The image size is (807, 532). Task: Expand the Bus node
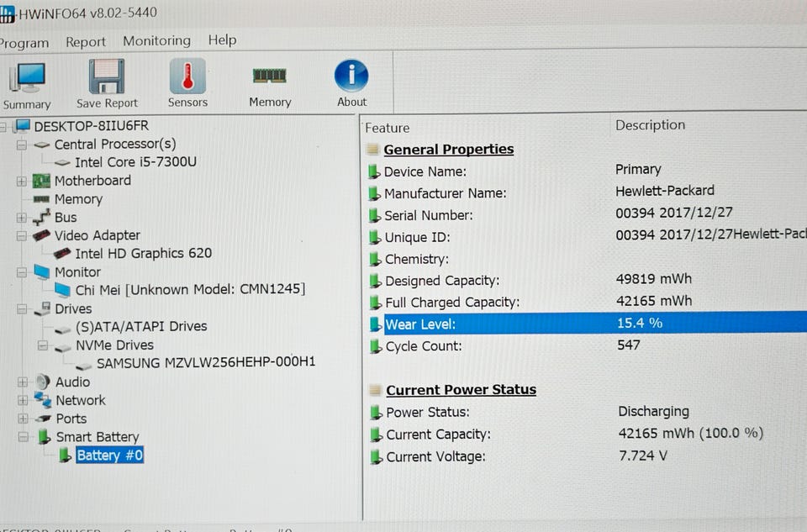(21, 218)
